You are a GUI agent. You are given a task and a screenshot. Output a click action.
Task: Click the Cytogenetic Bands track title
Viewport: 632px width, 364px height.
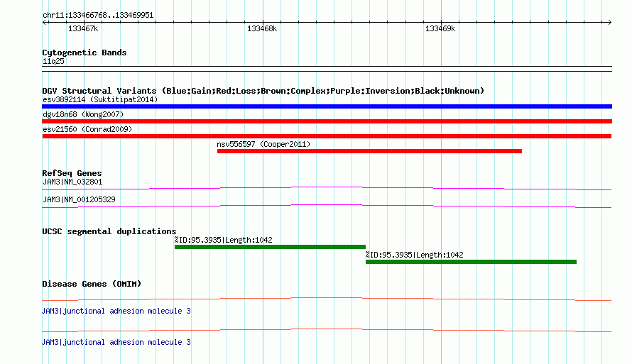(85, 53)
